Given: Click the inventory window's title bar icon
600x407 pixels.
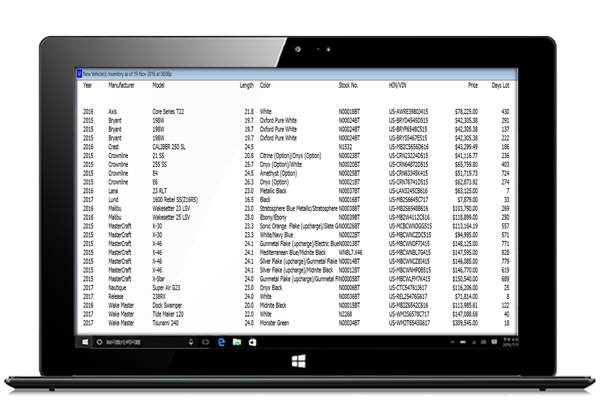Looking at the screenshot, I should [79, 74].
